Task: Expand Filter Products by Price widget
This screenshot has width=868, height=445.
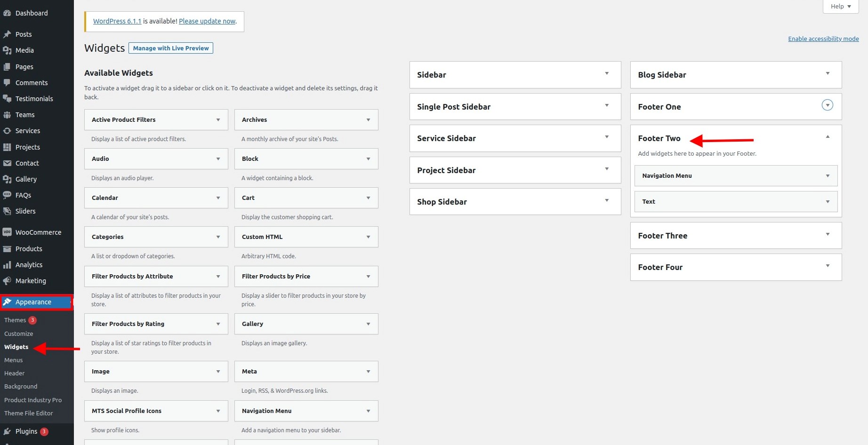Action: point(368,277)
